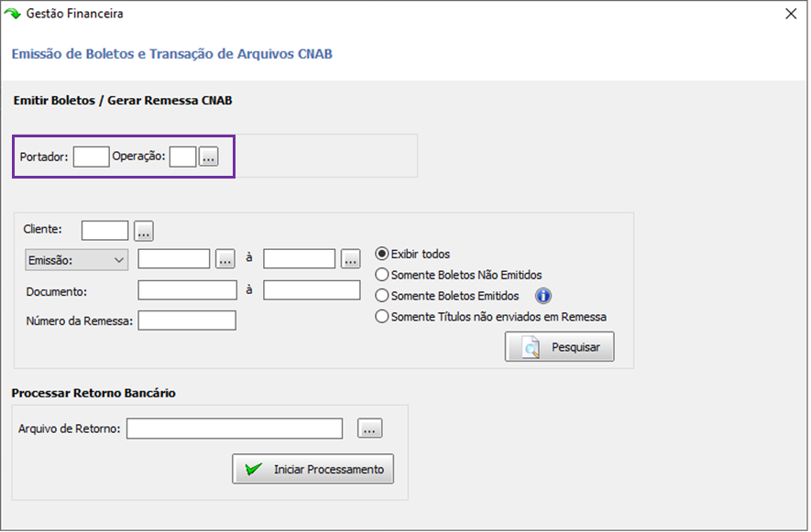
Task: Open start date picker for Emissão range
Action: coord(225,259)
